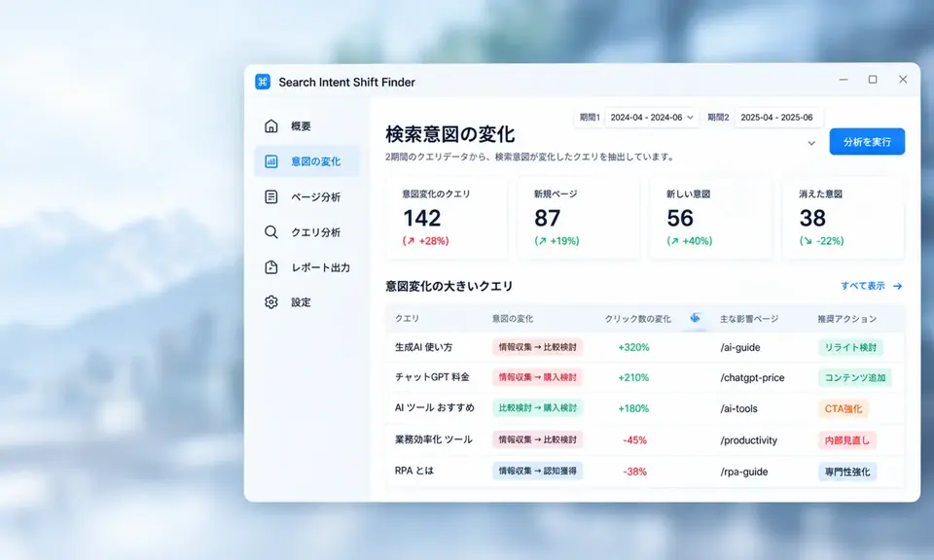This screenshot has width=934, height=560.
Task: Maximize the Search Intent Shift Finder window
Action: pos(873,79)
